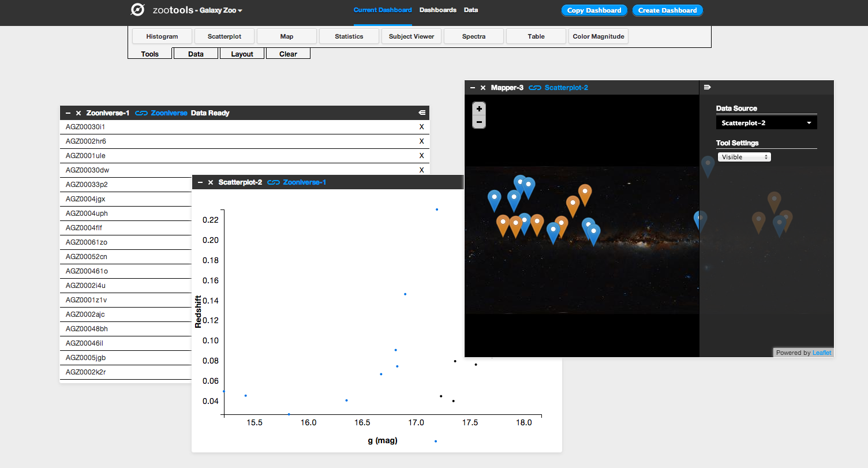This screenshot has width=868, height=468.
Task: Close the Mapper-3 panel
Action: click(483, 88)
